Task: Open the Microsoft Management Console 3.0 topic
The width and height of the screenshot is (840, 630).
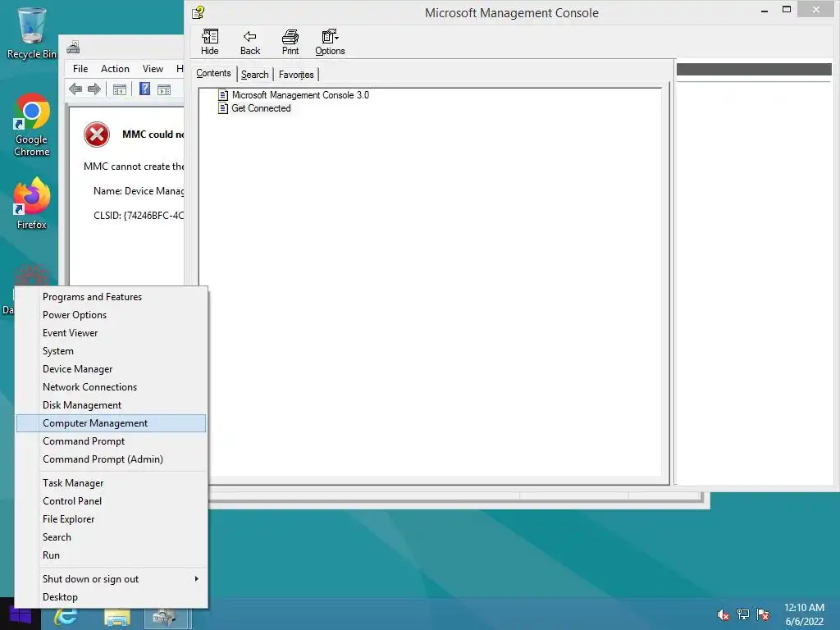Action: click(300, 95)
